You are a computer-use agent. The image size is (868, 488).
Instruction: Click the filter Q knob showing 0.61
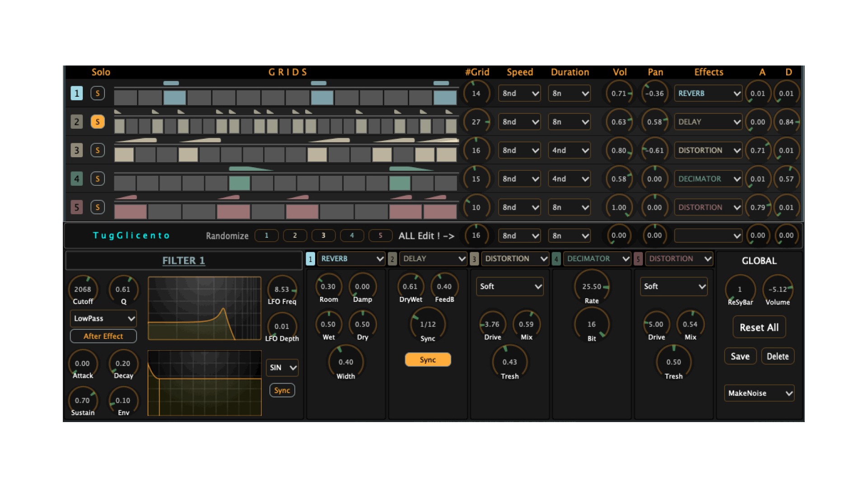(x=123, y=289)
